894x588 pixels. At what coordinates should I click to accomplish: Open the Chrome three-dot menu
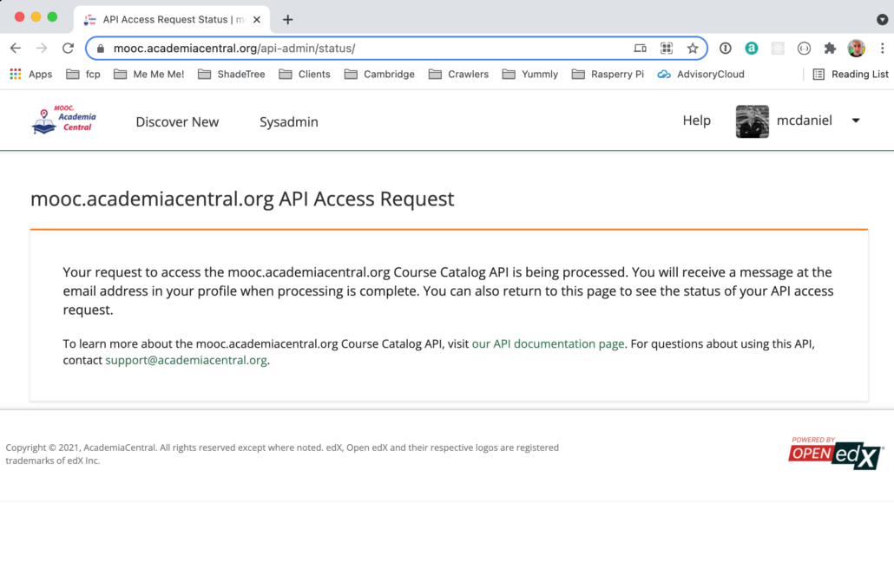882,49
